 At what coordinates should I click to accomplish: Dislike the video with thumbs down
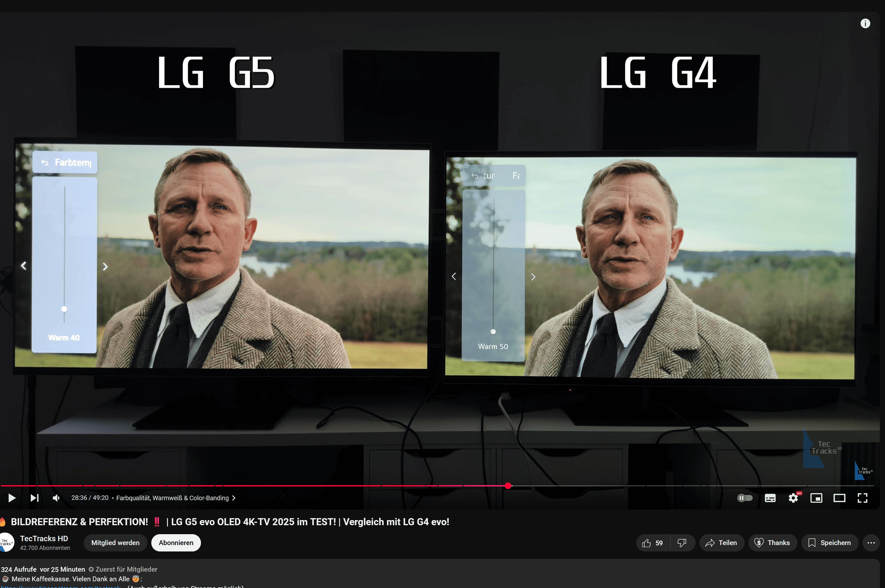pos(682,543)
